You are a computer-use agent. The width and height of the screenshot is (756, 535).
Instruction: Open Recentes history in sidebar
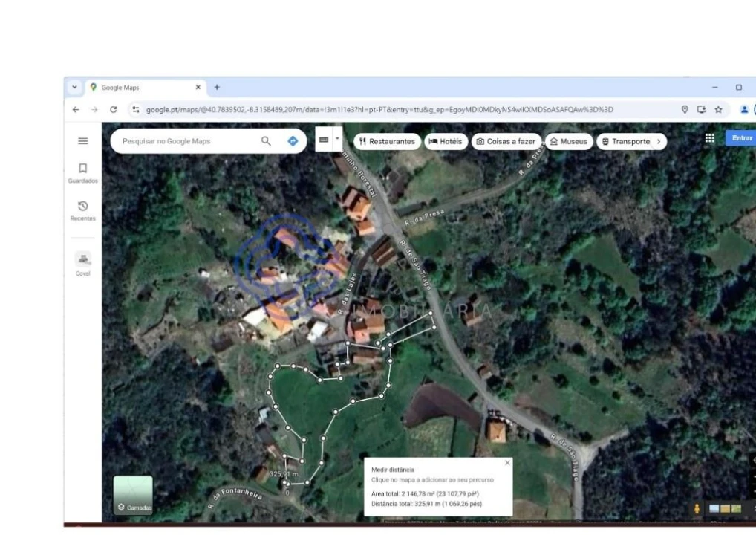83,210
